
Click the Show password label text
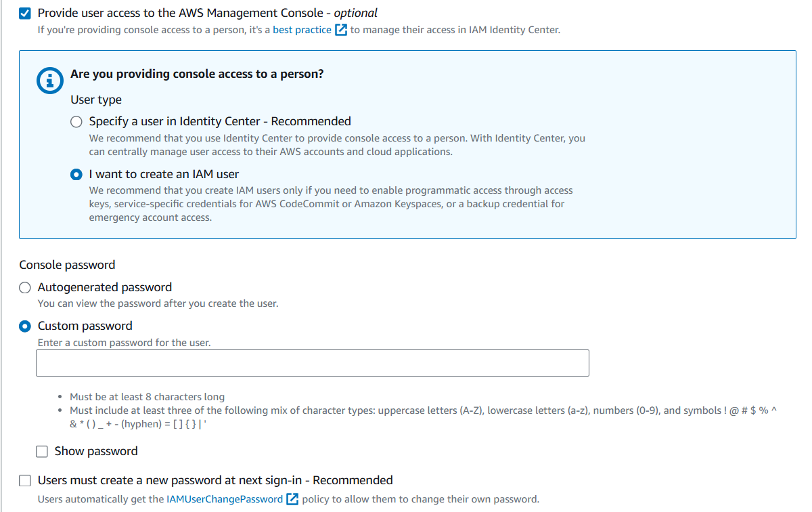pyautogui.click(x=96, y=451)
